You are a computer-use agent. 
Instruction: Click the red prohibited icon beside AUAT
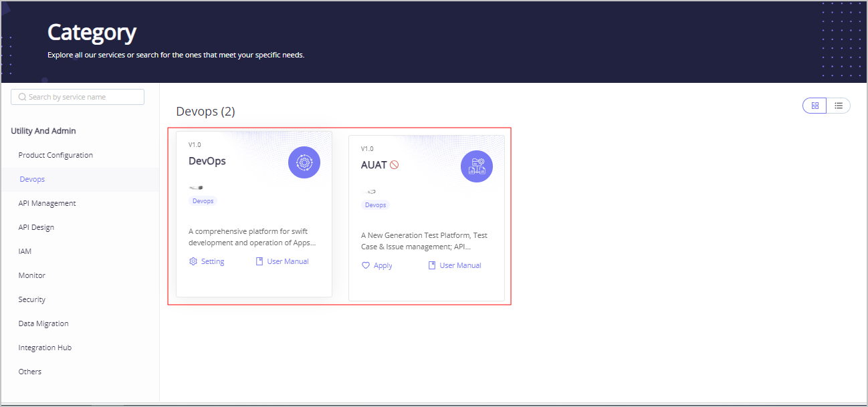coord(395,165)
